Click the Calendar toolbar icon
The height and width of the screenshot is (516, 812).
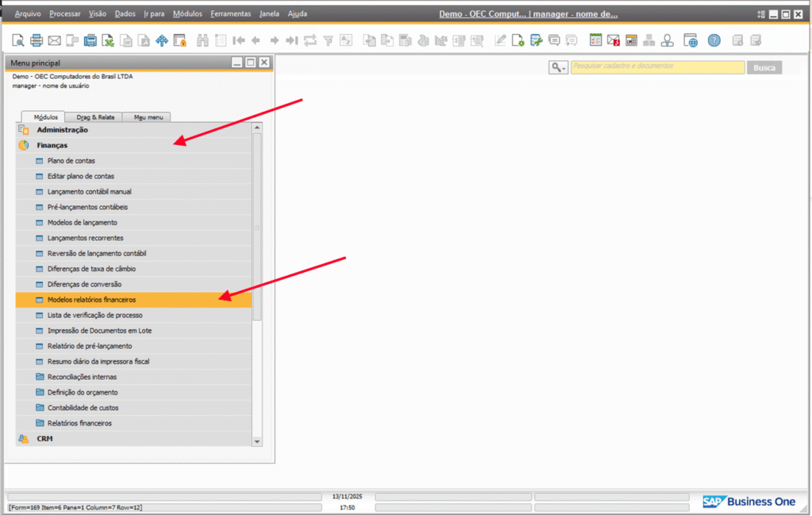tap(631, 40)
